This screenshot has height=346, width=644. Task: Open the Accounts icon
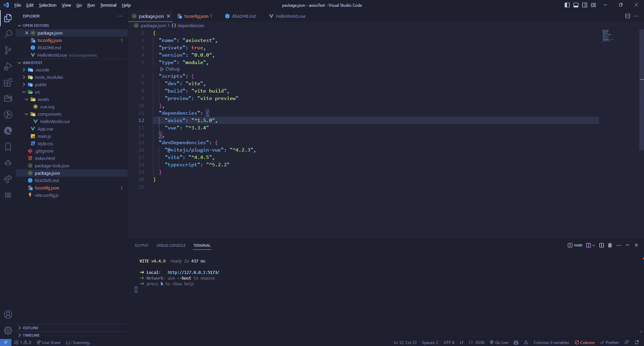point(8,314)
